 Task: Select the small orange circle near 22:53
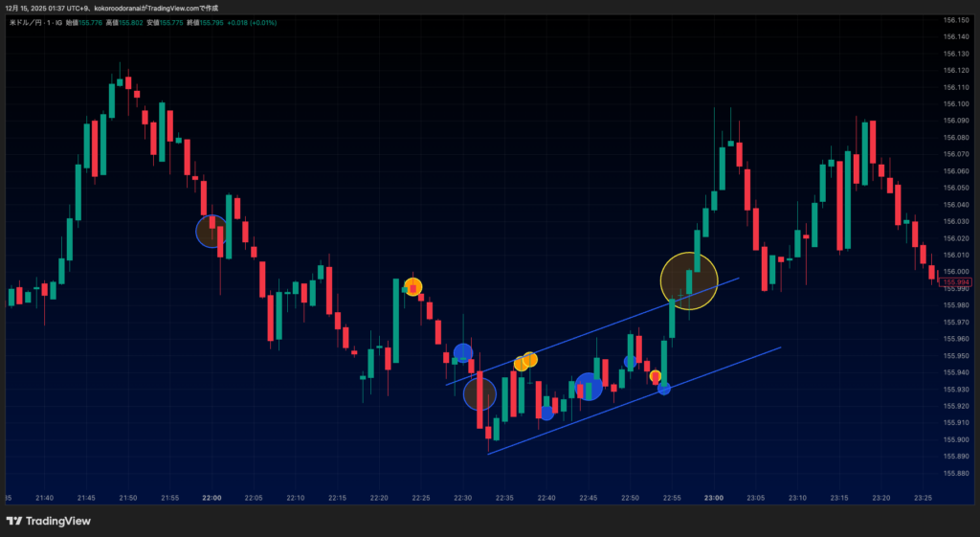point(655,376)
